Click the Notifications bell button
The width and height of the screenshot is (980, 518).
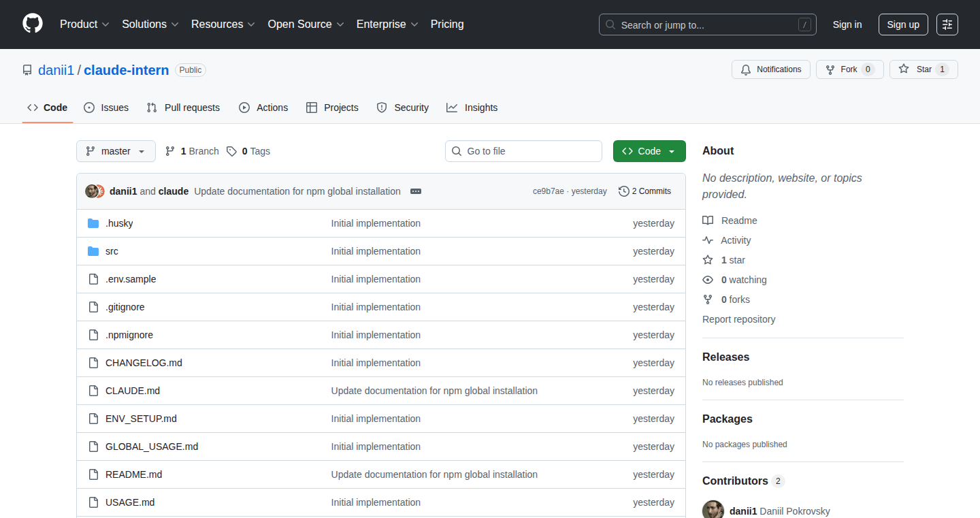click(x=771, y=69)
